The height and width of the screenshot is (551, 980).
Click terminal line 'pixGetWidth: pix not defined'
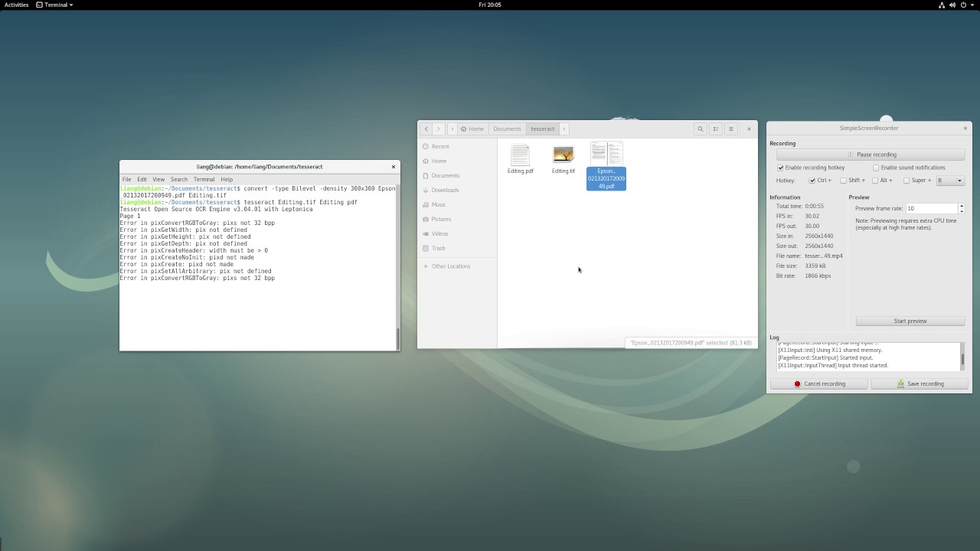click(x=183, y=230)
